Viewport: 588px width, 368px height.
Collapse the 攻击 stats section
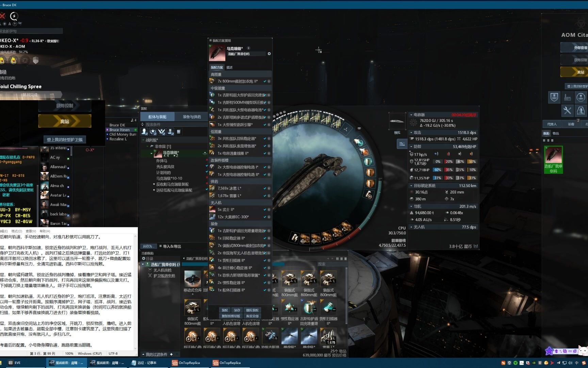pyautogui.click(x=411, y=133)
